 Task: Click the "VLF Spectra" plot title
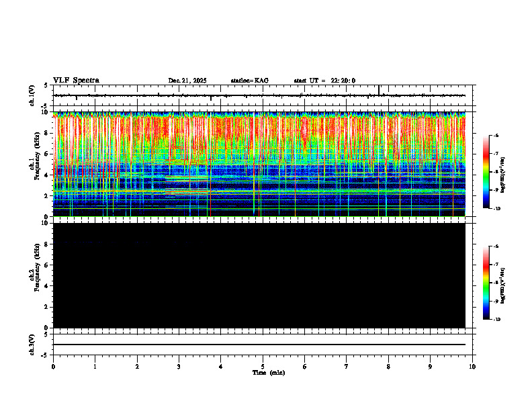[x=76, y=81]
